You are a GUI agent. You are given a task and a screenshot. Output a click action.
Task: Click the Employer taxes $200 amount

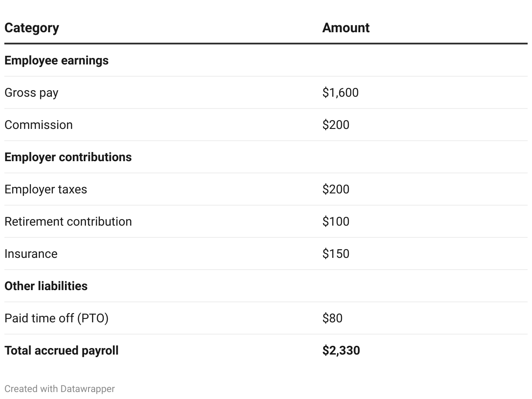336,189
